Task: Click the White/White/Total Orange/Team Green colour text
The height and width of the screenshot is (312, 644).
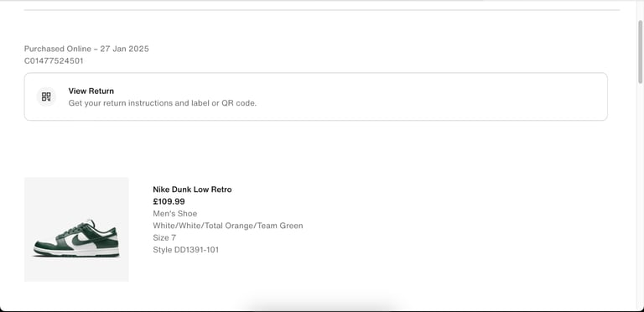Action: 228,226
